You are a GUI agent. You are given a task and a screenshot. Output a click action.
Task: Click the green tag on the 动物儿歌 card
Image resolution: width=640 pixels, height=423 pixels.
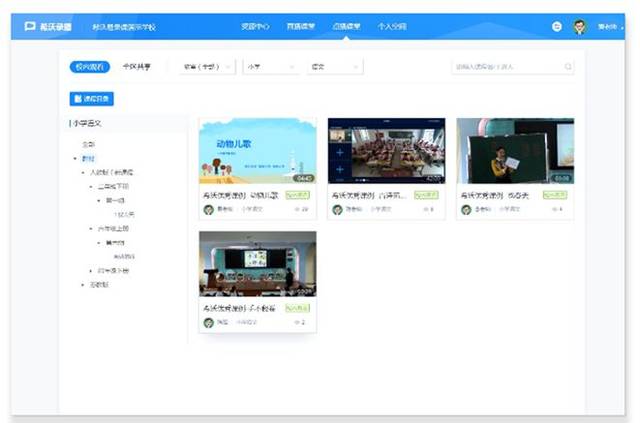(x=298, y=195)
